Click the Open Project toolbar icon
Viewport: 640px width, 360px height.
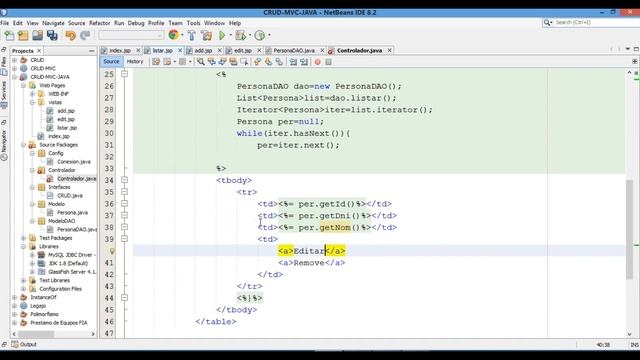point(38,36)
